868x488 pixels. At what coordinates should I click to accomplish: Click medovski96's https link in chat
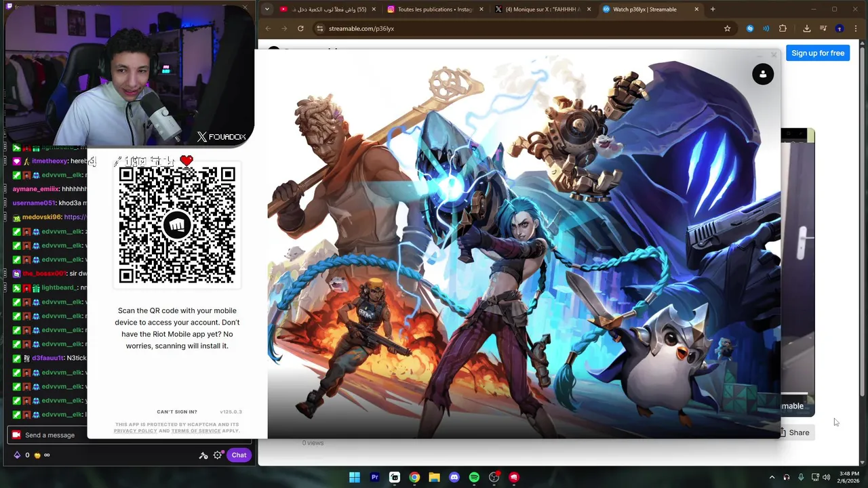(x=75, y=217)
